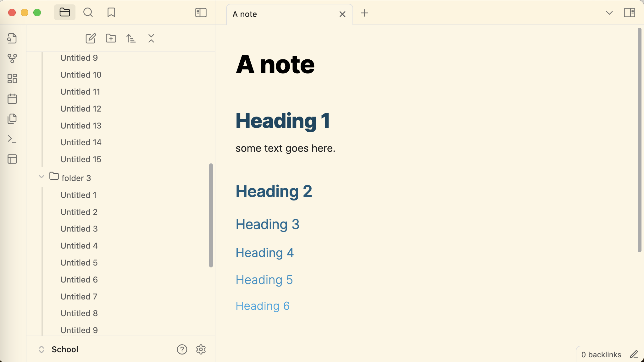Open the command palette terminal icon
Image resolution: width=644 pixels, height=362 pixels.
pos(12,139)
